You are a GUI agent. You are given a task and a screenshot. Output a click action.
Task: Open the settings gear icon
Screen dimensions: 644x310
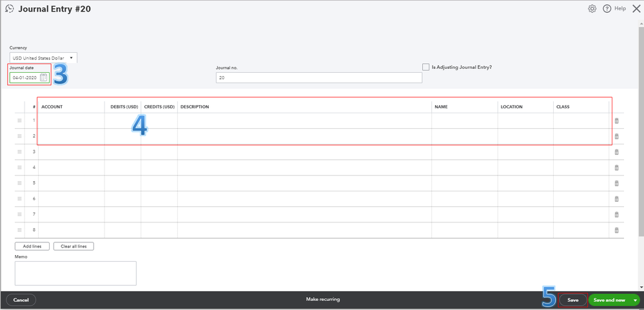(x=592, y=8)
